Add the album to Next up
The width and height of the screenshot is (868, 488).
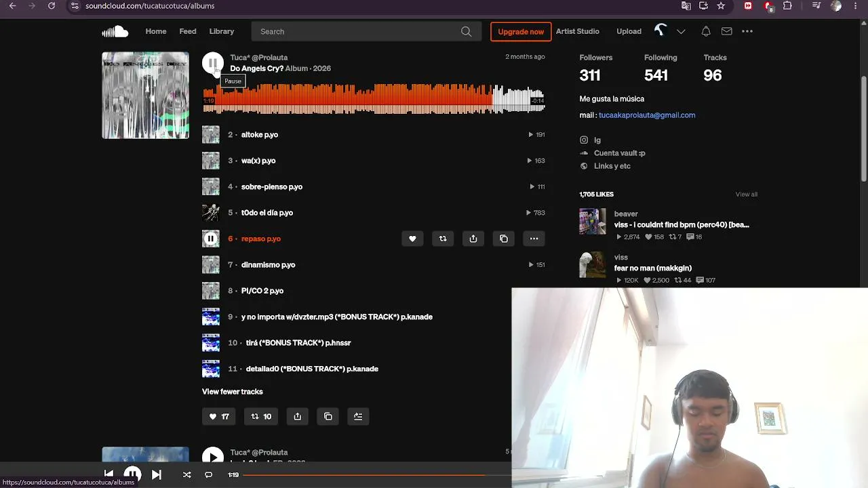pyautogui.click(x=358, y=417)
